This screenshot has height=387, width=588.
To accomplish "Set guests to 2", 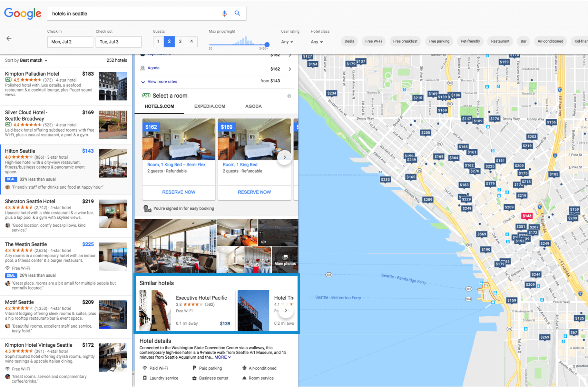I will [169, 42].
